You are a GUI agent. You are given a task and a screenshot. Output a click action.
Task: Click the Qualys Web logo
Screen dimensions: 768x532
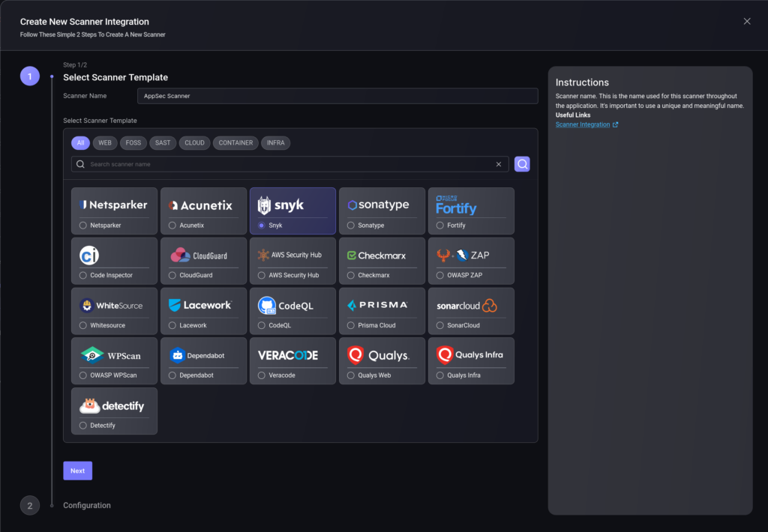click(379, 355)
